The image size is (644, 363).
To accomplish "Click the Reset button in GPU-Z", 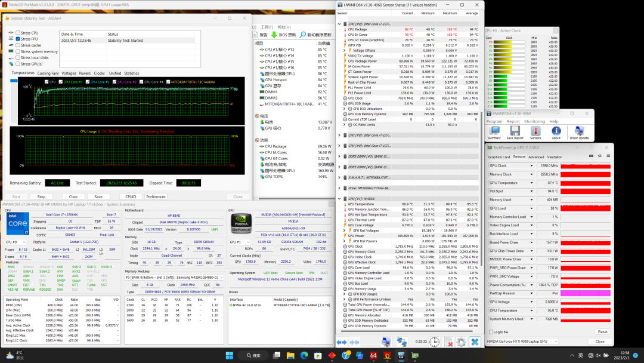I will [x=602, y=332].
